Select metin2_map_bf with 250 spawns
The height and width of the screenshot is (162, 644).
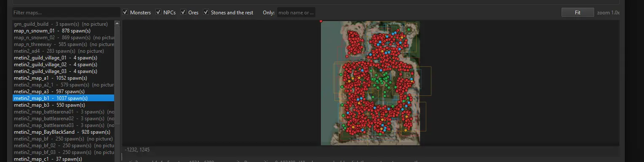click(64, 139)
